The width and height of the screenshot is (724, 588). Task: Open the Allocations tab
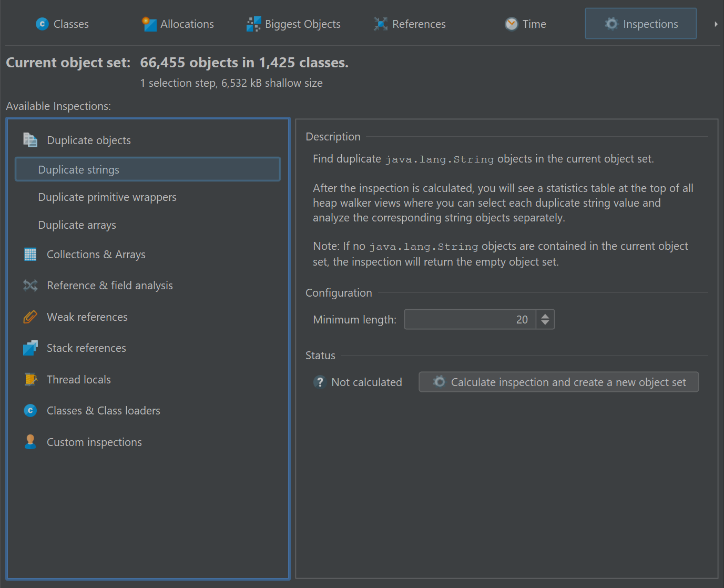pyautogui.click(x=178, y=24)
